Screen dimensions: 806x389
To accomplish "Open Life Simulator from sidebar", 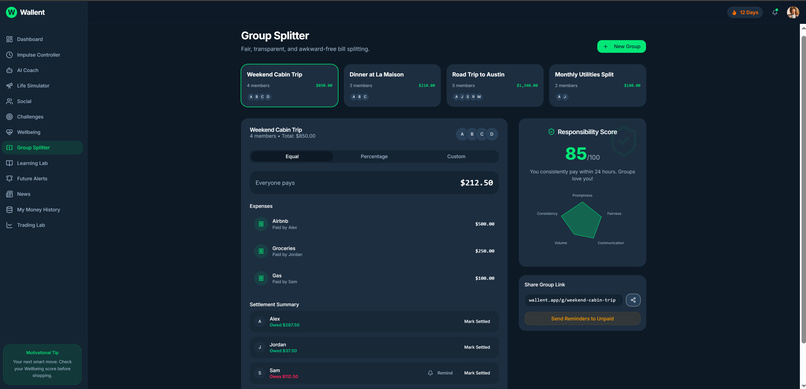I will click(x=42, y=85).
